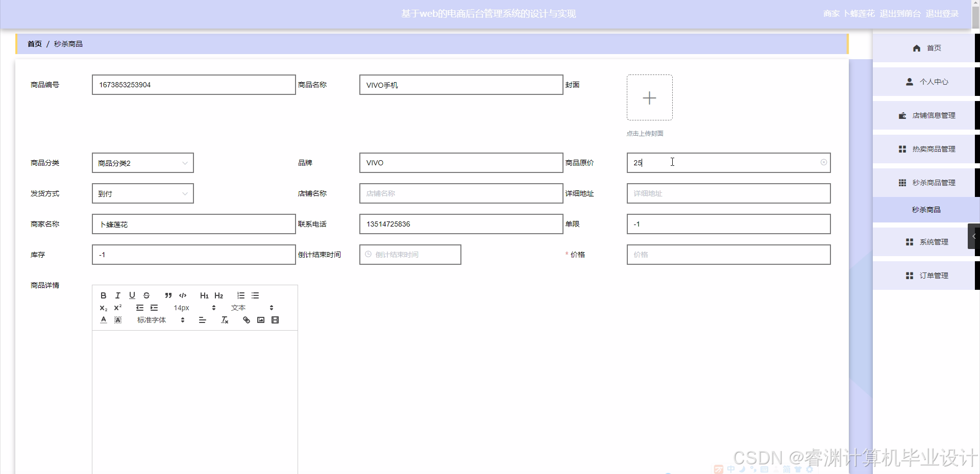Apply subscript formatting

click(104, 308)
